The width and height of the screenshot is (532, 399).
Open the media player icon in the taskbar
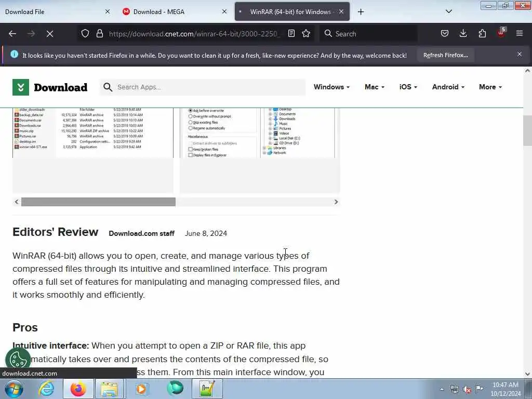(x=141, y=389)
